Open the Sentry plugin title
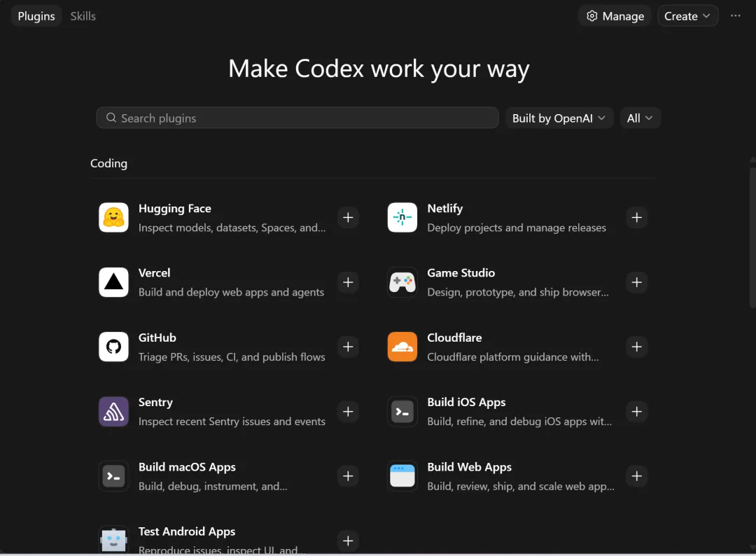This screenshot has width=756, height=556. [155, 402]
